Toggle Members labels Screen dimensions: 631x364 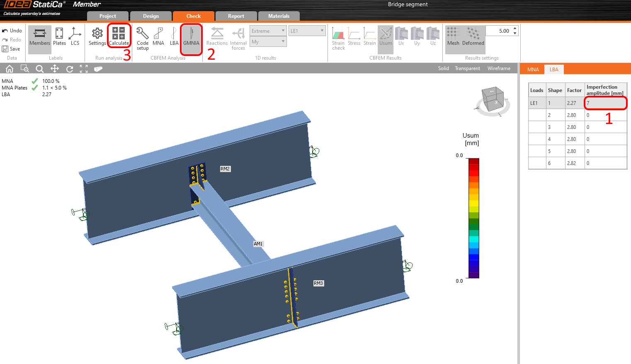(x=40, y=36)
